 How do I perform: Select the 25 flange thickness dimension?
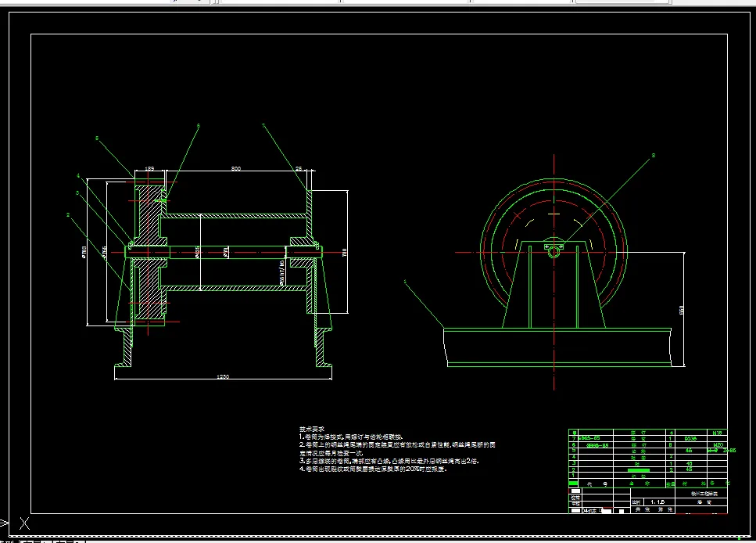coord(299,168)
